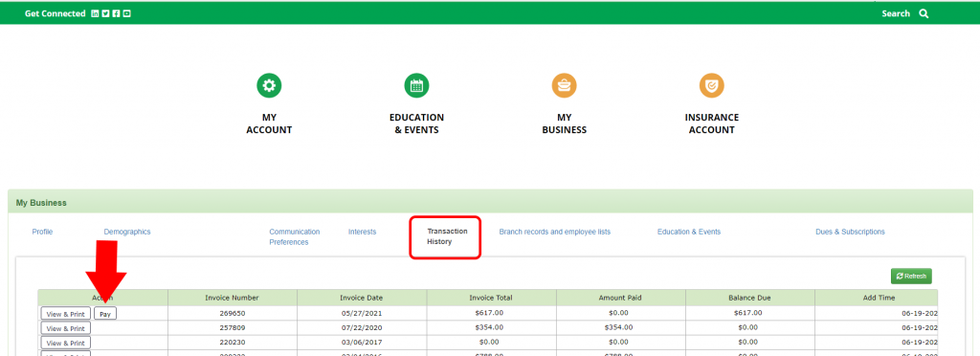Click invoice date 03/06/2017
This screenshot has height=356, width=980.
pyautogui.click(x=361, y=343)
